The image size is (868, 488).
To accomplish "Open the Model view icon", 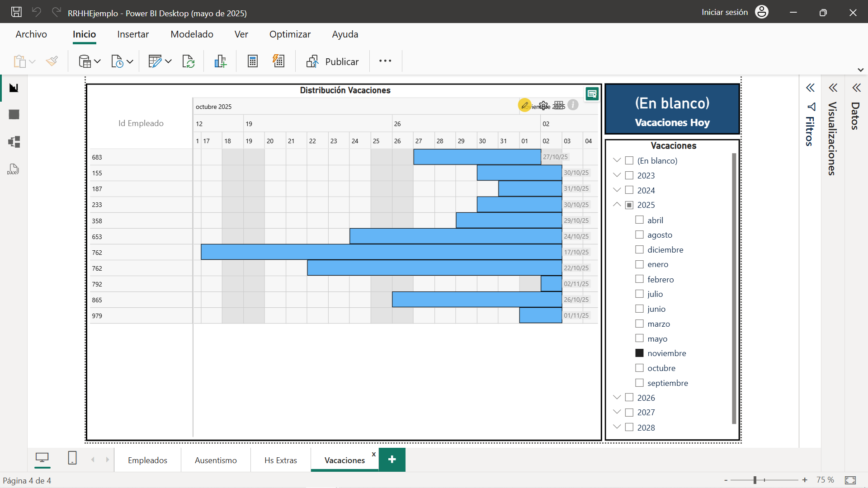I will tap(14, 142).
